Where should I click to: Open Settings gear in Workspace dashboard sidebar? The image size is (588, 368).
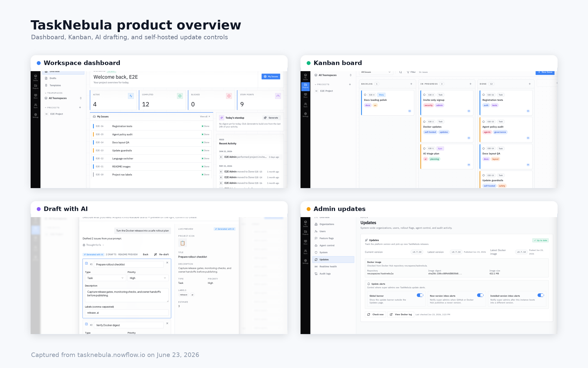(x=36, y=116)
